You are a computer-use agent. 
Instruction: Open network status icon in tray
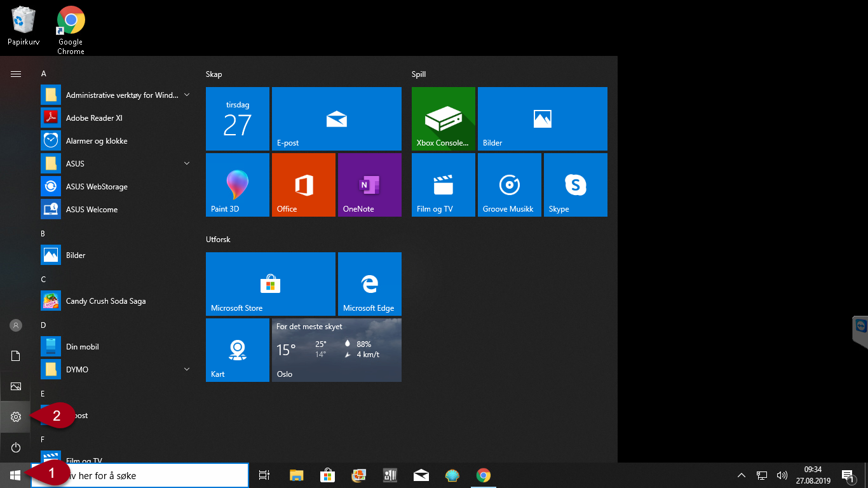762,475
